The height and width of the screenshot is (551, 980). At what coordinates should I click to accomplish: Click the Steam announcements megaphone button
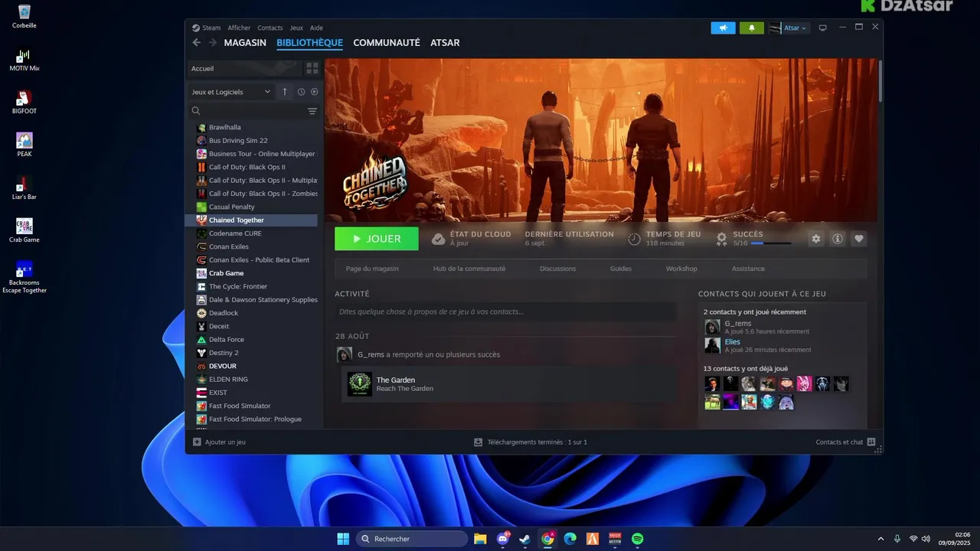click(723, 28)
